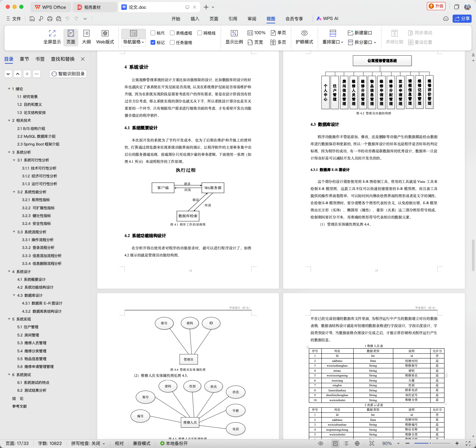Choose Single Page (单页) layout
The image size is (476, 448).
click(278, 33)
